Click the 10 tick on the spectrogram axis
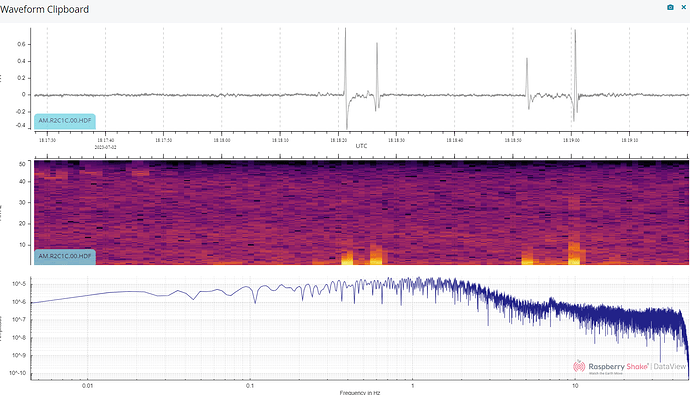 (22, 245)
